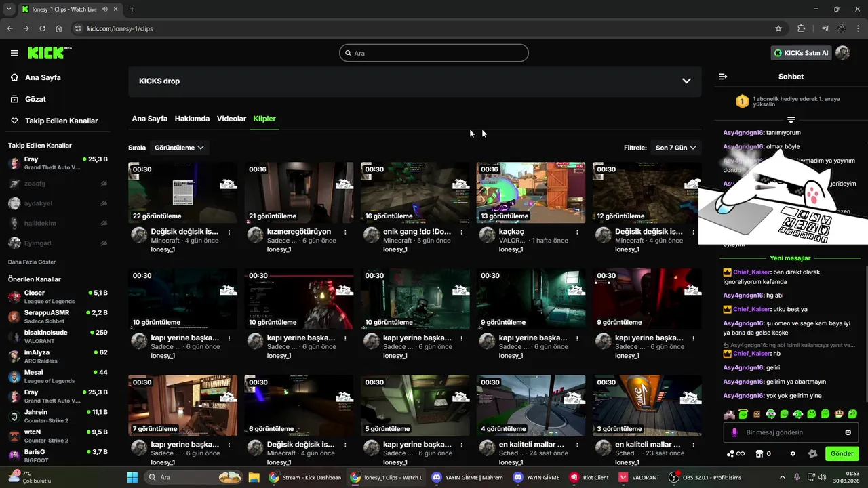Click into the Ara search field
This screenshot has width=868, height=488.
click(x=433, y=53)
